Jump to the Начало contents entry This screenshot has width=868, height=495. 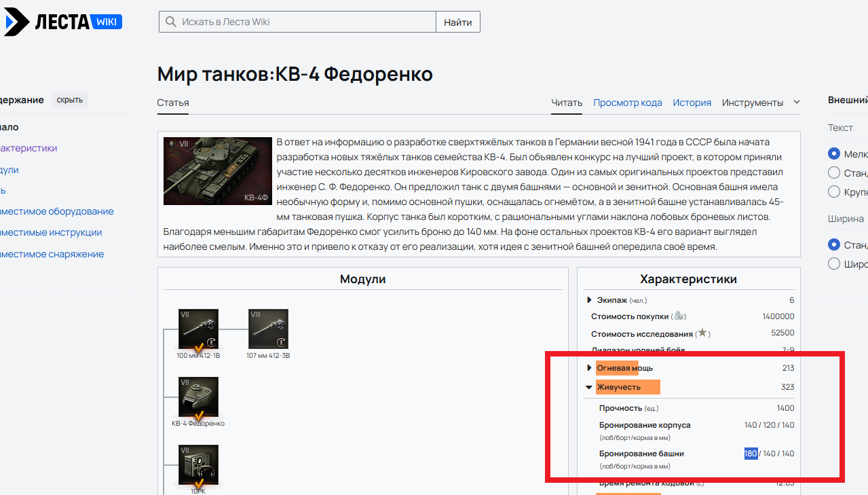pos(10,127)
